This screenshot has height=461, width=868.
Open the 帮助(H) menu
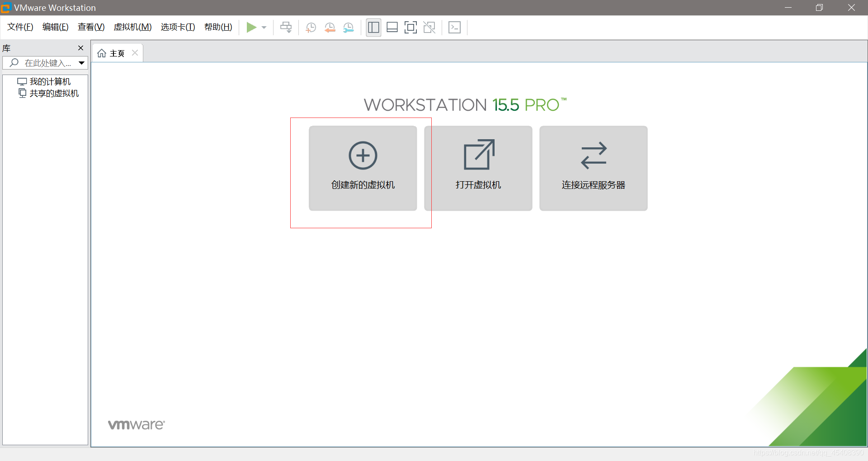click(x=218, y=27)
